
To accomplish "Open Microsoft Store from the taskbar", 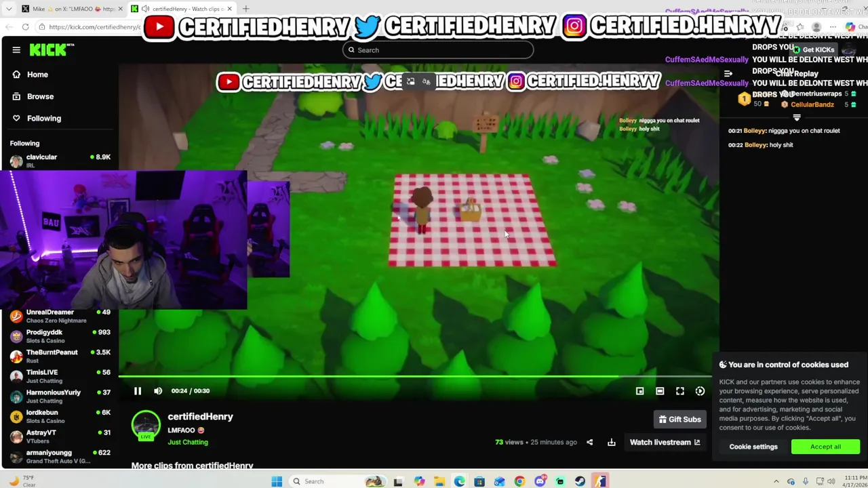I will (479, 481).
